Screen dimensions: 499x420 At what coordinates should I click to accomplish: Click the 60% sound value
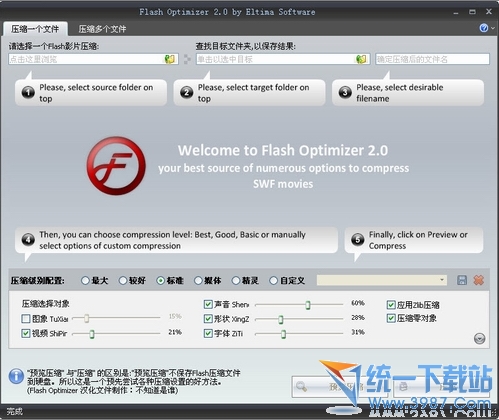pos(358,303)
